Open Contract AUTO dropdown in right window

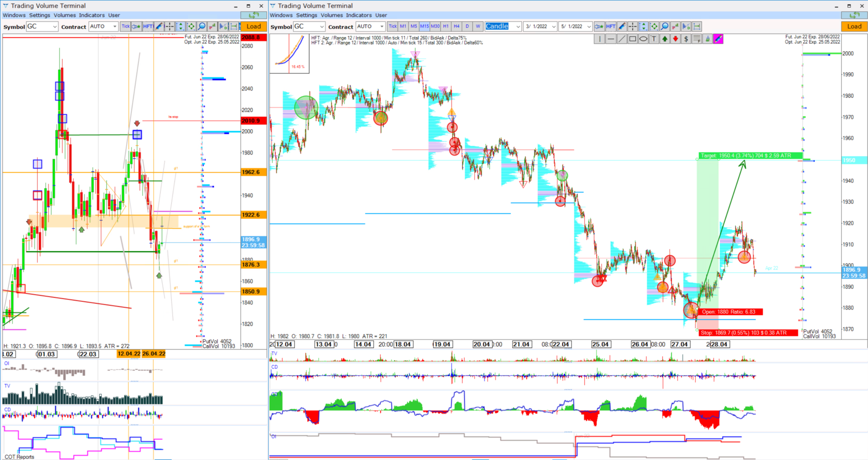pyautogui.click(x=370, y=26)
